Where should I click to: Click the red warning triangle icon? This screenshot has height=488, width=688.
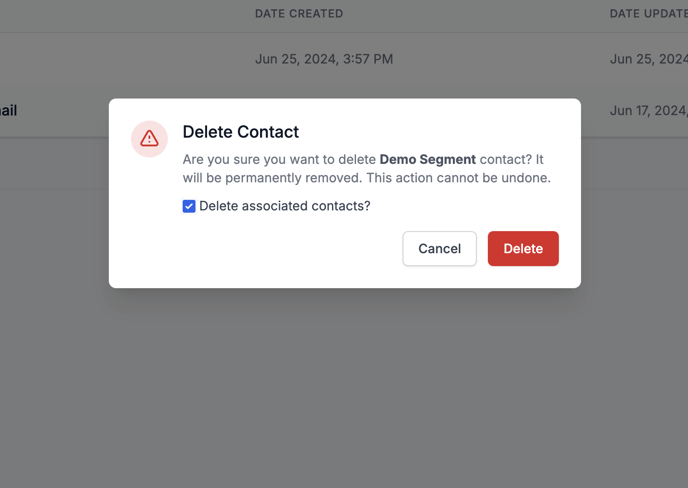(149, 138)
